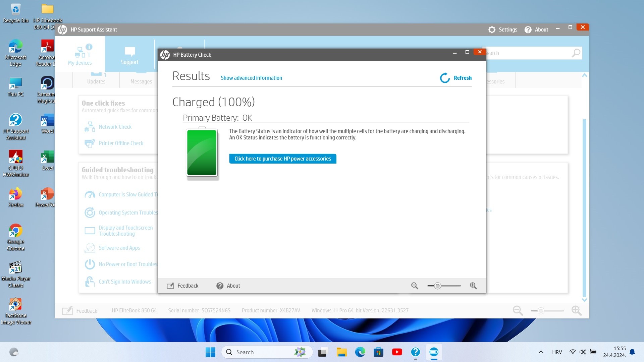The width and height of the screenshot is (644, 362).
Task: Click Software and Apps disc icon
Action: [x=90, y=248]
